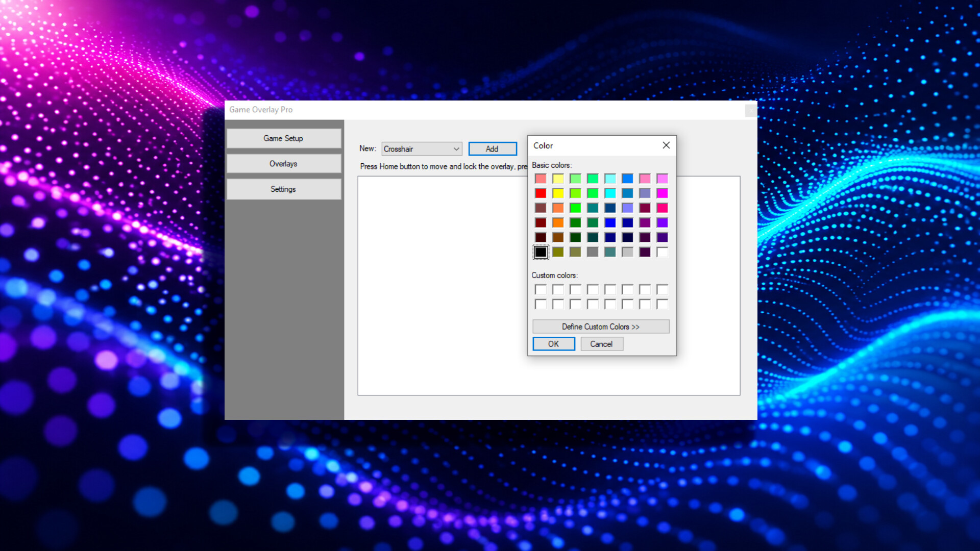Pick the light pink swatch in first row
Image resolution: width=980 pixels, height=551 pixels.
pyautogui.click(x=645, y=179)
